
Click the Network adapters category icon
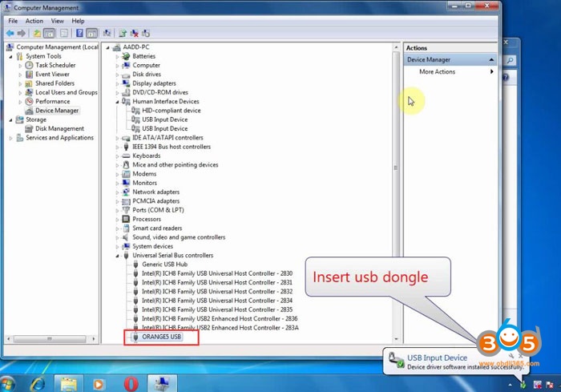(x=126, y=192)
